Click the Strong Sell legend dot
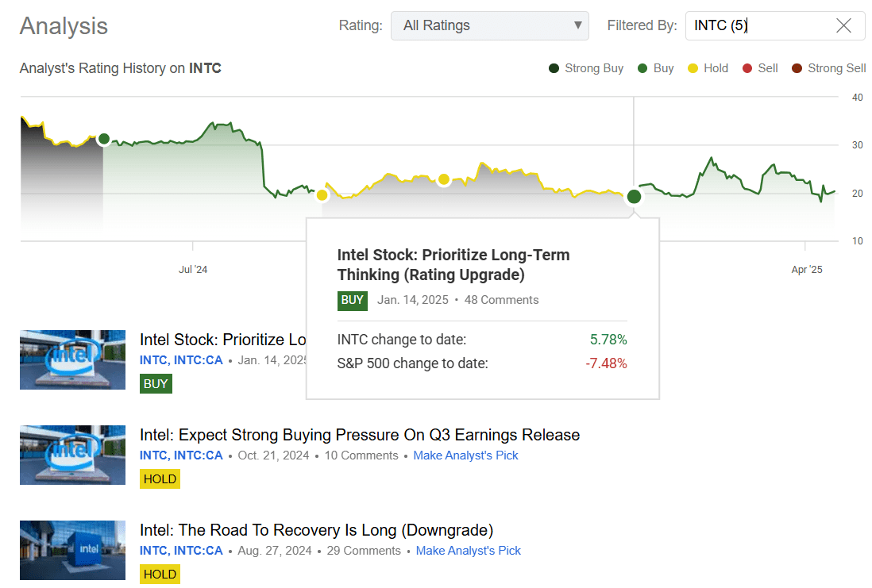Screen dimensions: 872x588 tap(796, 68)
